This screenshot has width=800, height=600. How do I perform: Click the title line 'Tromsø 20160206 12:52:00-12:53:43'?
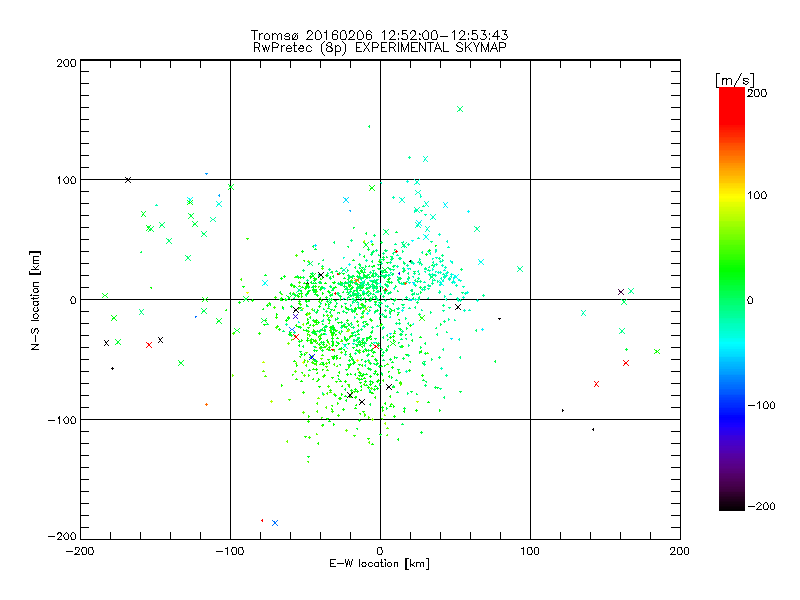(379, 35)
